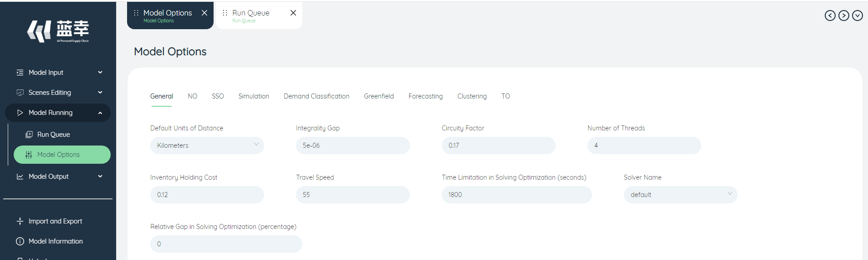Click the Model Output chart icon

point(20,177)
